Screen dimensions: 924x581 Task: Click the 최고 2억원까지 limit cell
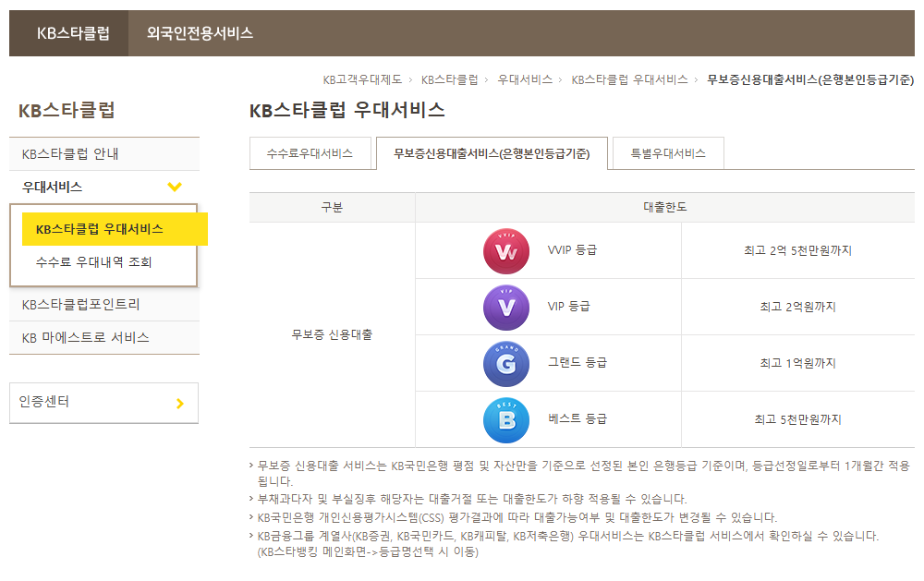tap(798, 307)
